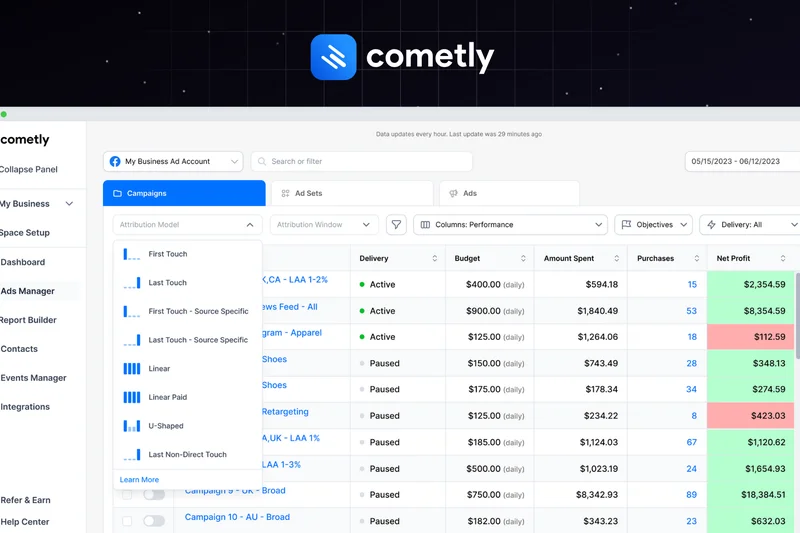This screenshot has width=800, height=533.
Task: Click the First Touch - Source Specific icon
Action: tap(132, 311)
